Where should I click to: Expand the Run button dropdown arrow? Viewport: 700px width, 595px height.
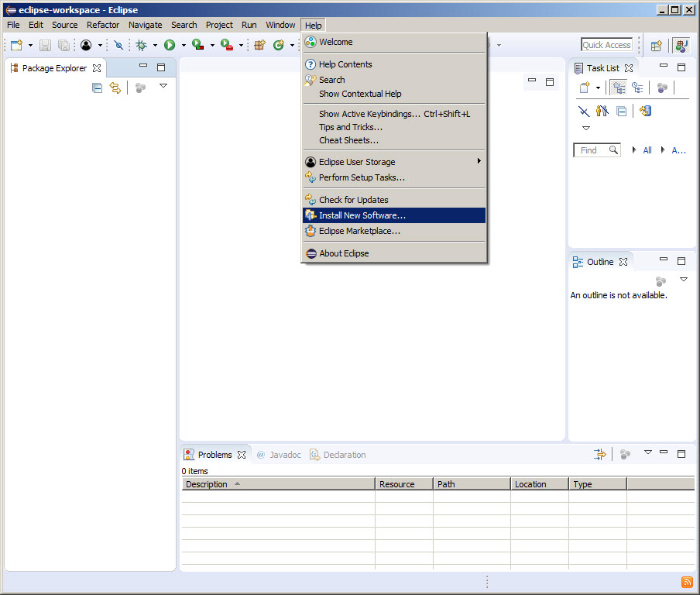184,46
